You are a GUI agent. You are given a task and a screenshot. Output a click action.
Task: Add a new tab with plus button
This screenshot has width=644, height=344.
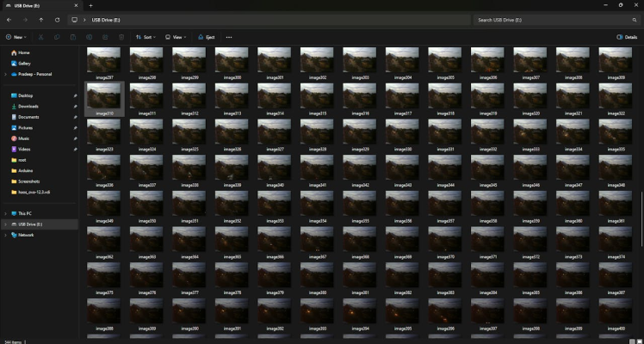pyautogui.click(x=90, y=6)
